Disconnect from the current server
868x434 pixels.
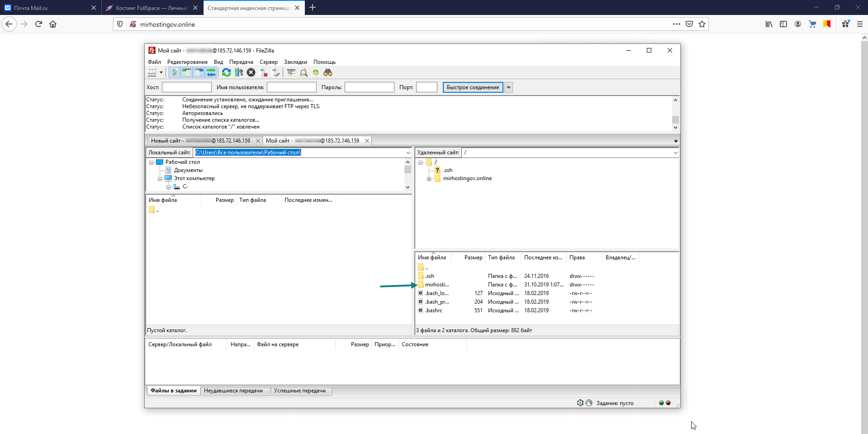(x=264, y=72)
